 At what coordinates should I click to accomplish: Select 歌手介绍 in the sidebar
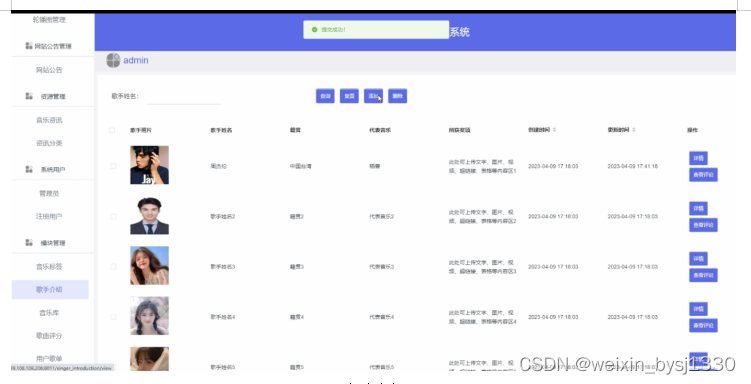click(50, 290)
